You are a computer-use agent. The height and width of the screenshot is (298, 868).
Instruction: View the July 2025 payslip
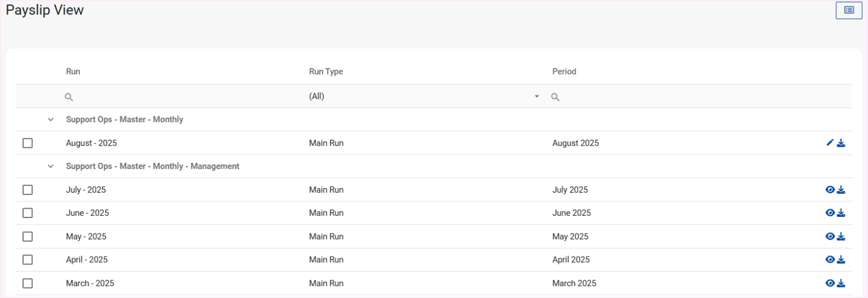(x=830, y=189)
